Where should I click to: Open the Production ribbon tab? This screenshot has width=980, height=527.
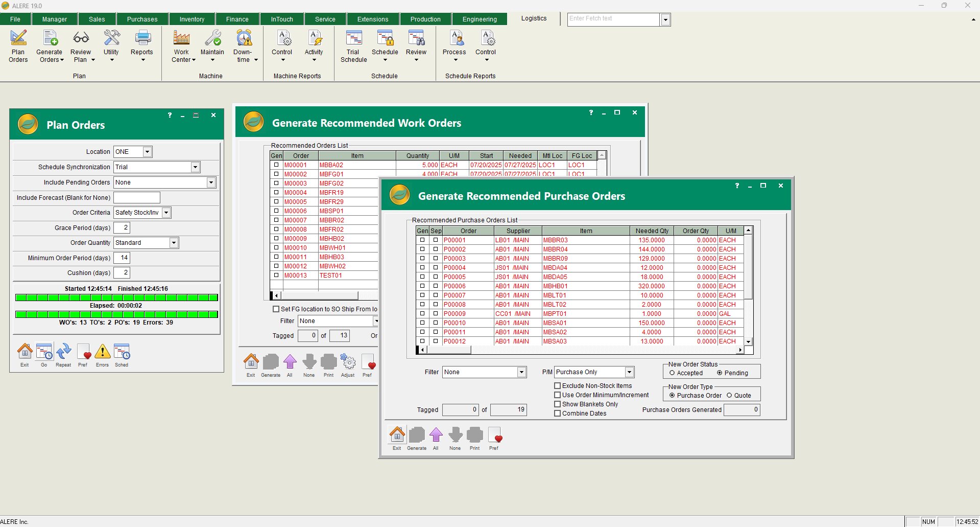(425, 19)
